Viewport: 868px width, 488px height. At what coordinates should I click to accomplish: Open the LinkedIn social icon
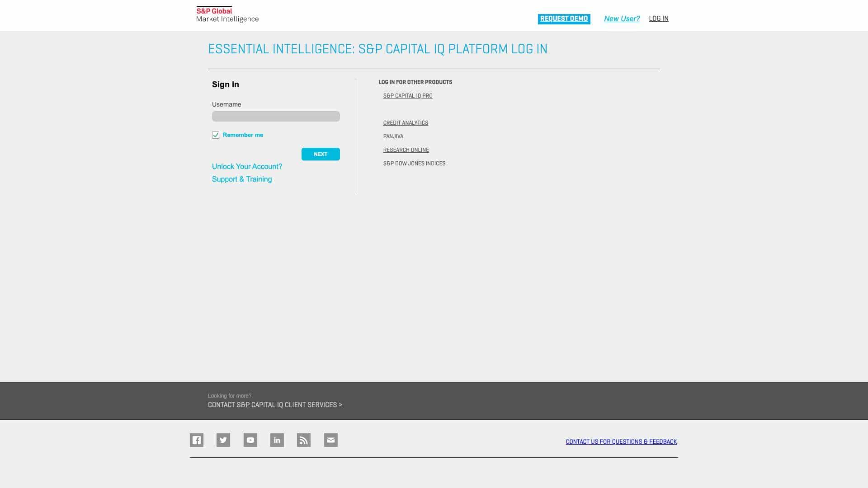277,440
